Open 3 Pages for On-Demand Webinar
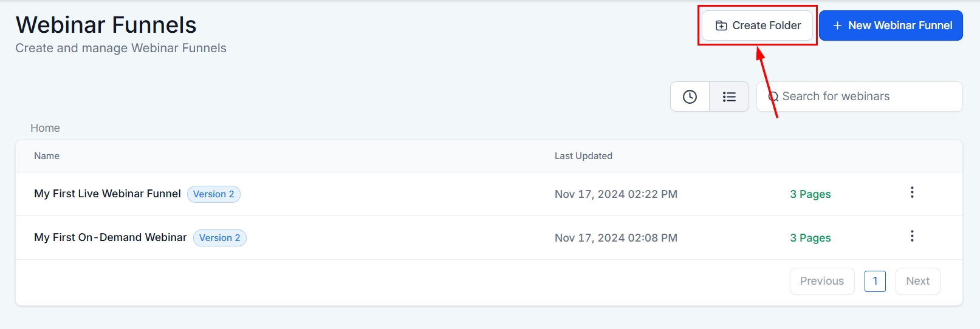Viewport: 980px width, 329px height. [810, 238]
